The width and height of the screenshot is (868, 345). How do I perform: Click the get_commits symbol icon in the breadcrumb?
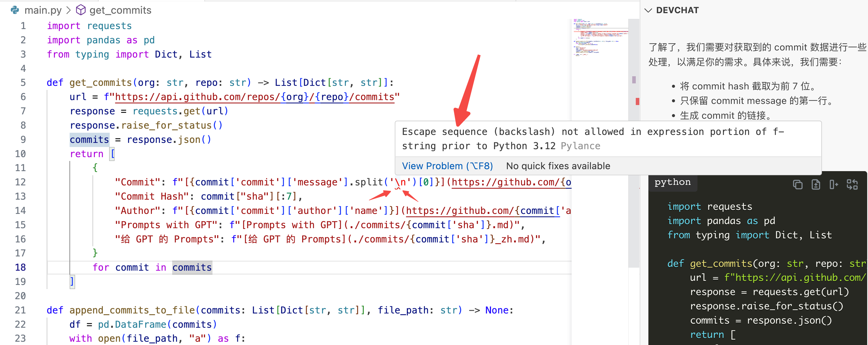click(81, 10)
